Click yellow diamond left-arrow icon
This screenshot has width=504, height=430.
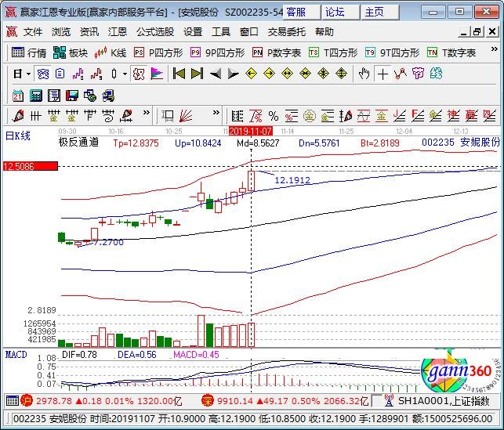251,74
